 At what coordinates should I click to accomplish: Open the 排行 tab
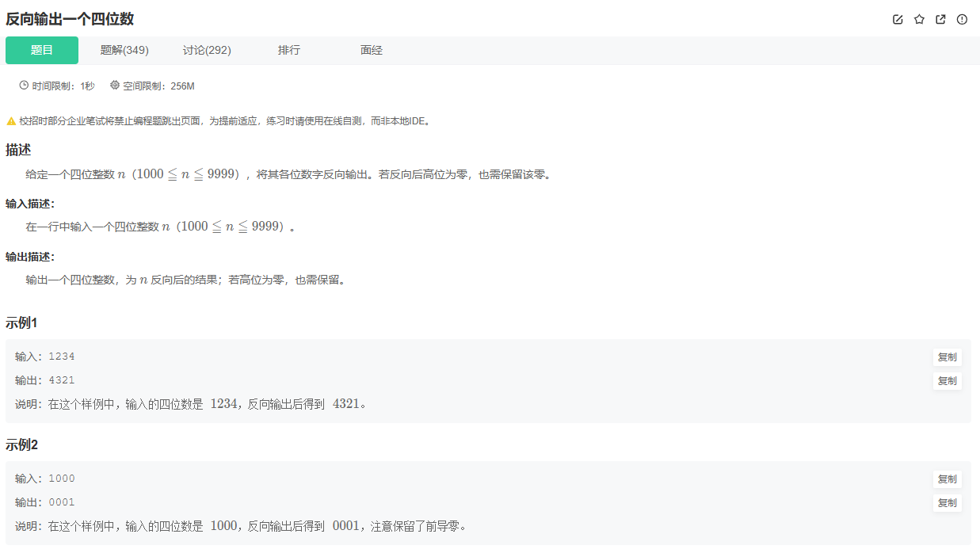(x=289, y=50)
